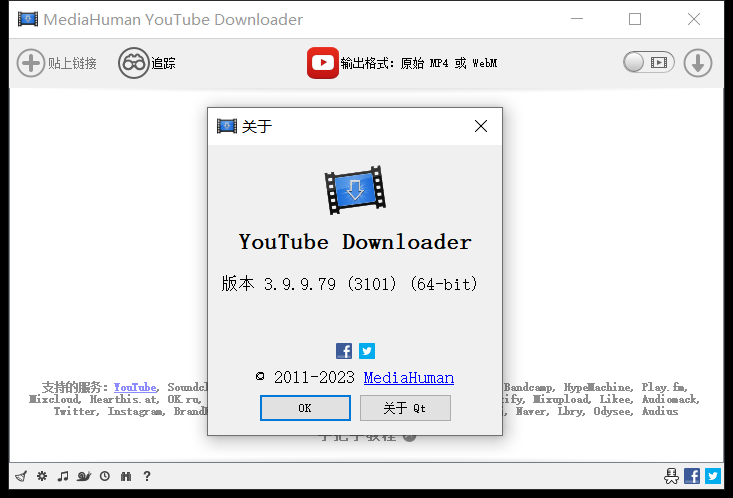Click the red YouTube output format icon
This screenshot has height=498, width=733.
tap(323, 63)
